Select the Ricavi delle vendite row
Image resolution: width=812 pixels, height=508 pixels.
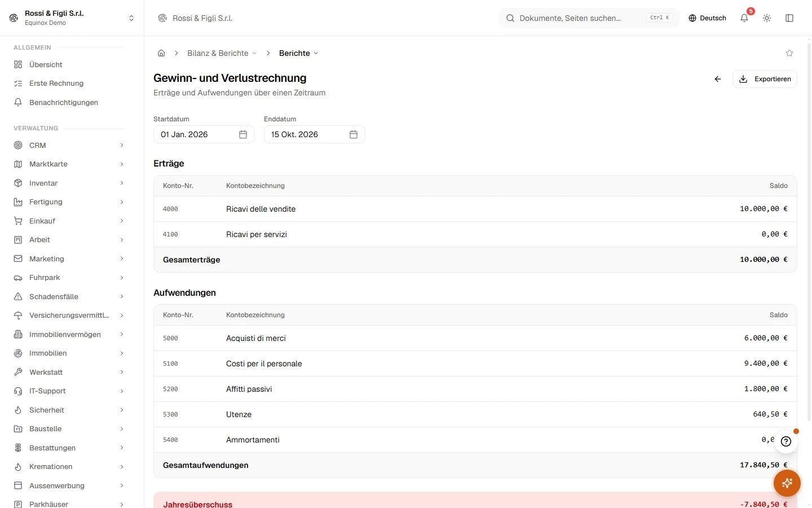475,209
